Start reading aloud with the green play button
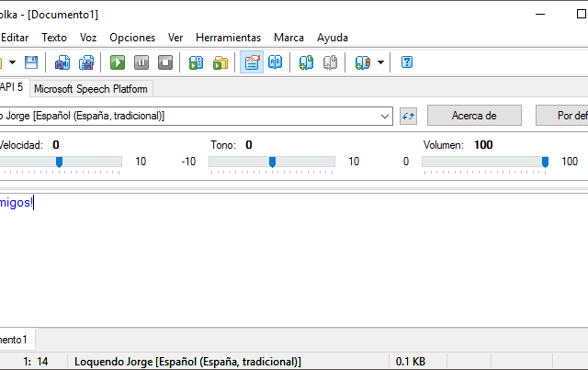Screen dimensions: 588x370 pyautogui.click(x=118, y=62)
